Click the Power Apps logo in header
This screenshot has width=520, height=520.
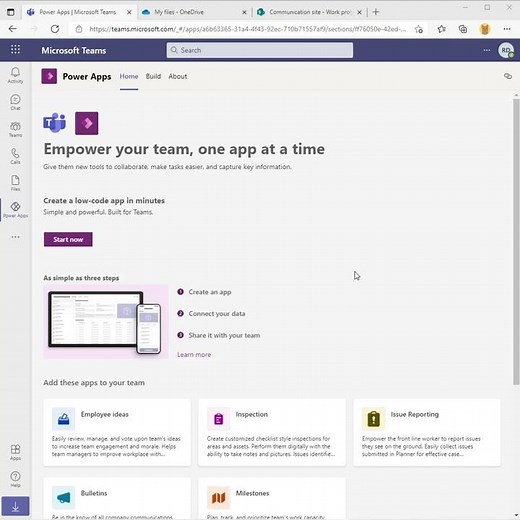click(49, 76)
